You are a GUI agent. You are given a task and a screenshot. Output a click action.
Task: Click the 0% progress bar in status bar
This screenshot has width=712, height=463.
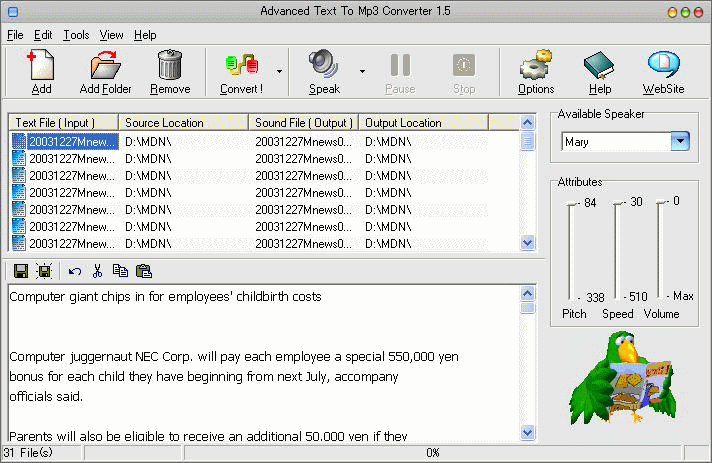433,453
